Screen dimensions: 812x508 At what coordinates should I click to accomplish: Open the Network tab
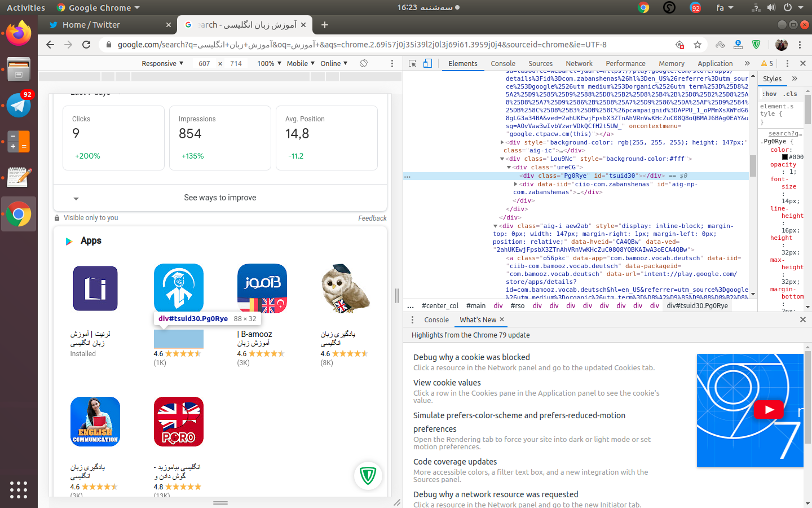click(x=579, y=63)
